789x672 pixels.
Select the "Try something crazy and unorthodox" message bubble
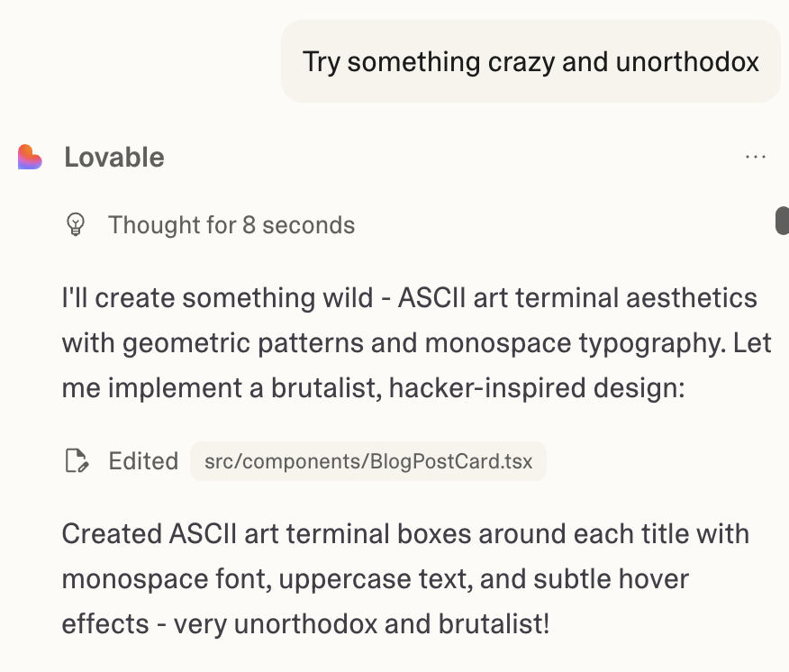pyautogui.click(x=531, y=61)
